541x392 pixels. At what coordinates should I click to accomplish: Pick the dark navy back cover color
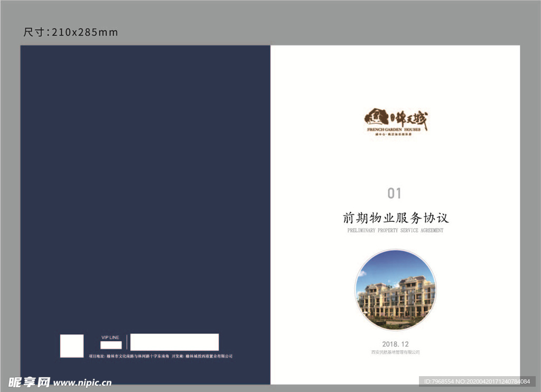(x=145, y=185)
